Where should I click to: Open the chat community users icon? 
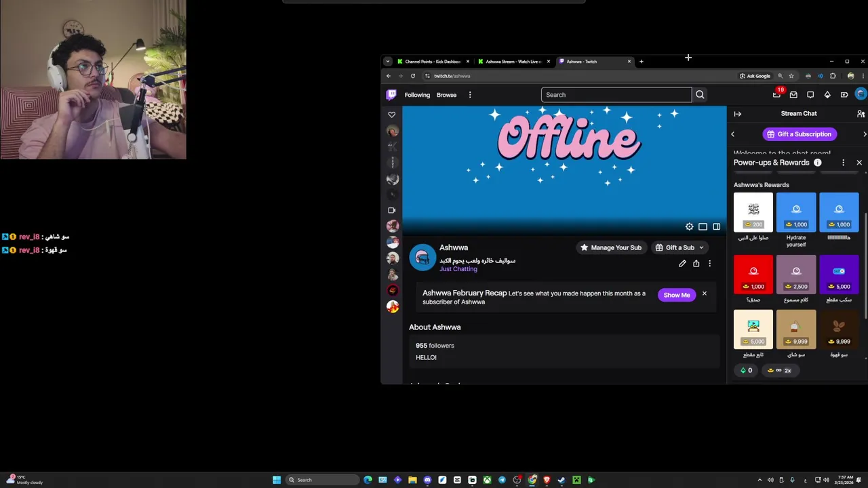click(x=861, y=114)
